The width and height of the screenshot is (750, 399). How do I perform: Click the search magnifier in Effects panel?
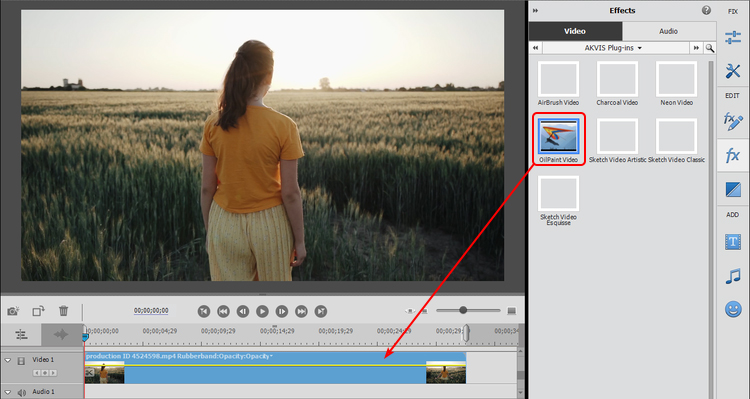click(x=710, y=48)
